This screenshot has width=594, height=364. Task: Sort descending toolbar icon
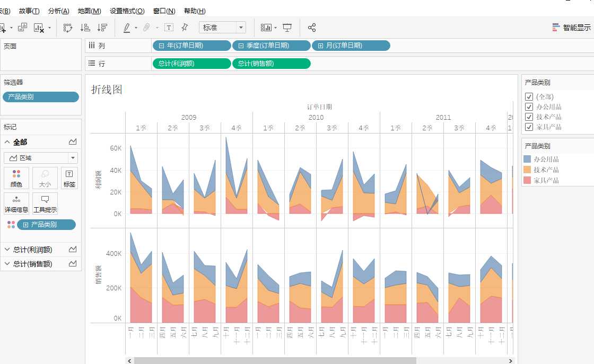pos(102,28)
